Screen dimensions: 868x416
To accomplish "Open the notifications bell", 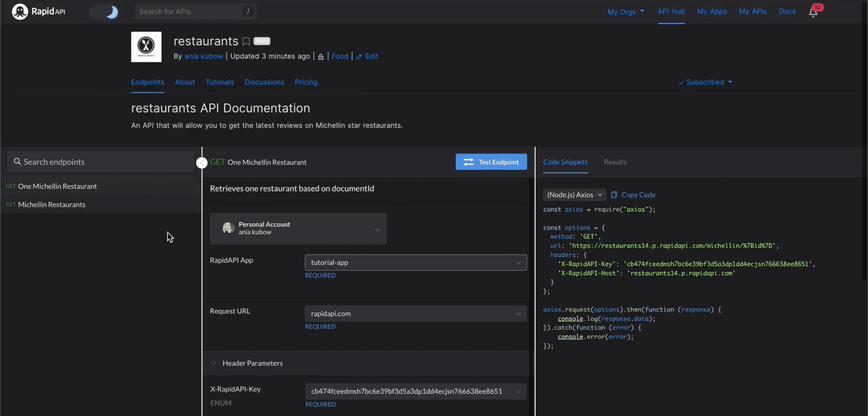I will coord(813,12).
